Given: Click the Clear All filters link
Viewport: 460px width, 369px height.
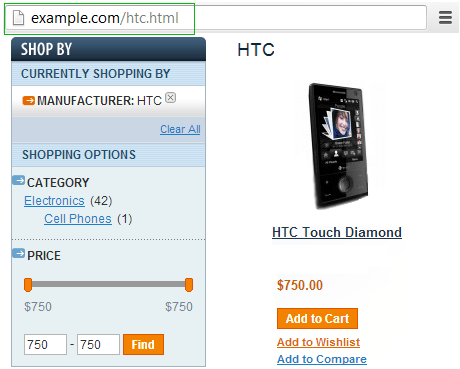Looking at the screenshot, I should coord(180,129).
